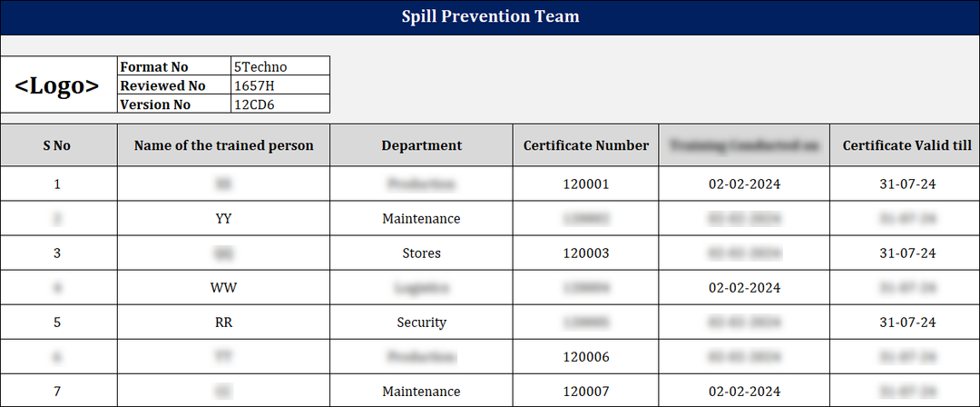Click the name cell RR
This screenshot has width=980, height=407.
coord(223,323)
